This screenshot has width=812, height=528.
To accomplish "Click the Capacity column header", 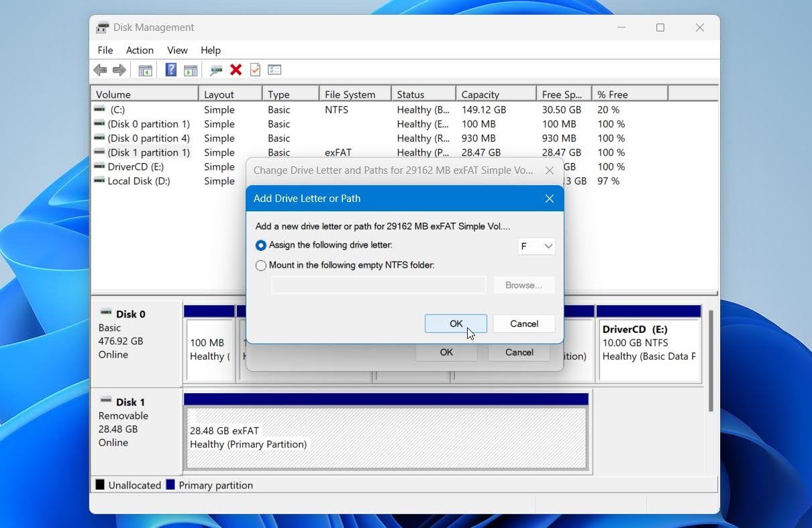I will pyautogui.click(x=496, y=95).
